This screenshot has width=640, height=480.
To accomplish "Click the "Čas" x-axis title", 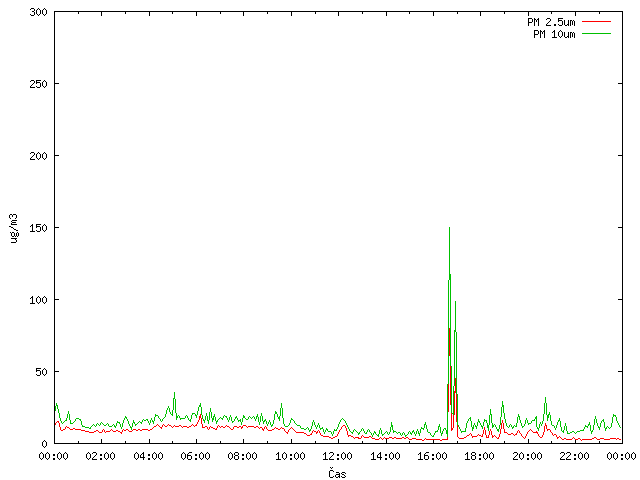I will click(337, 473).
